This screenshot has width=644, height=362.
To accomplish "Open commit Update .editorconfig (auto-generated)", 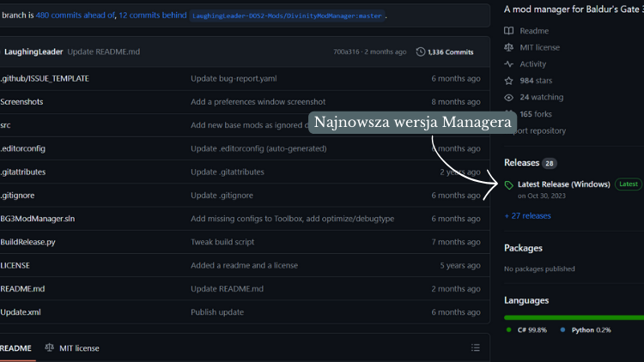I will [258, 148].
